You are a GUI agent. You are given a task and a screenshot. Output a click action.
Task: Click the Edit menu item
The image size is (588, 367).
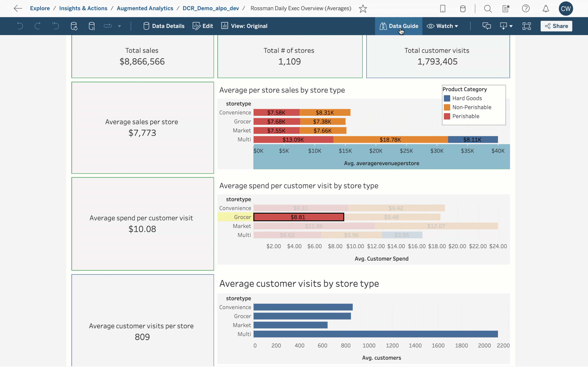tap(207, 26)
